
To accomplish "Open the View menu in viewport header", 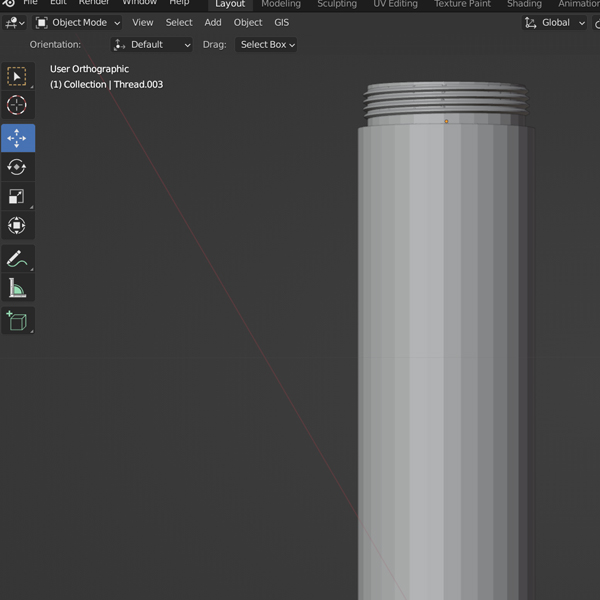I will tap(143, 22).
